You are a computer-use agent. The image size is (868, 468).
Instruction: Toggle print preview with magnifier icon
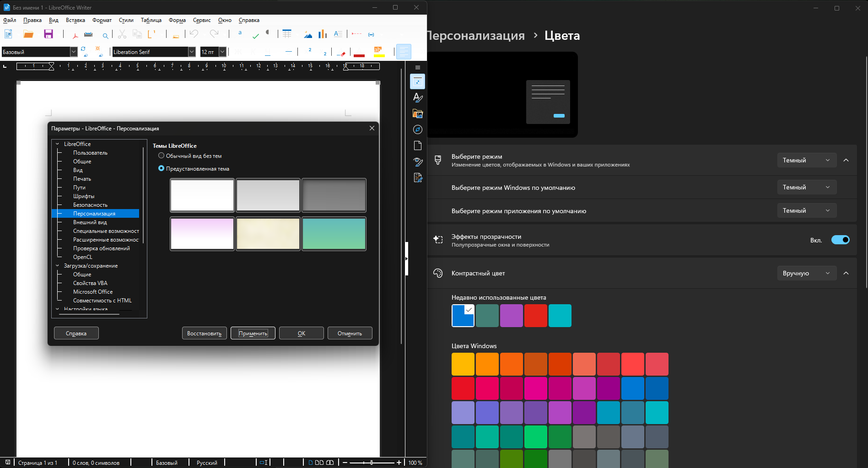pos(105,35)
